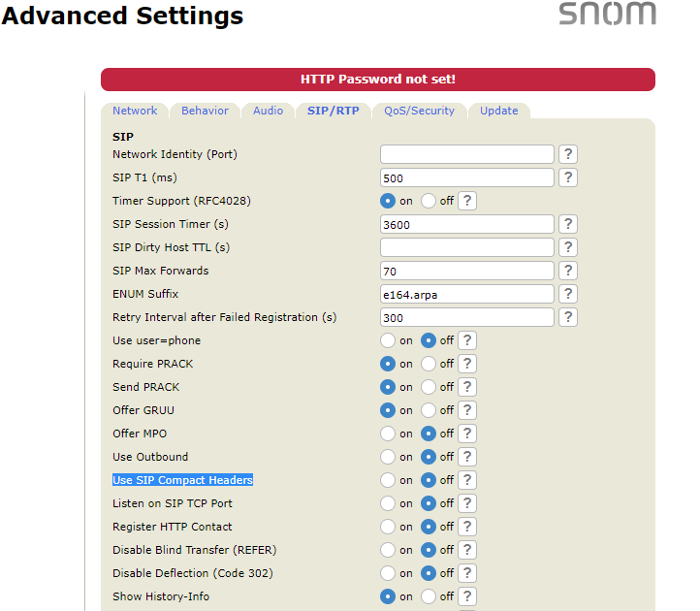
Task: Open help for Use Outbound
Action: tap(467, 457)
